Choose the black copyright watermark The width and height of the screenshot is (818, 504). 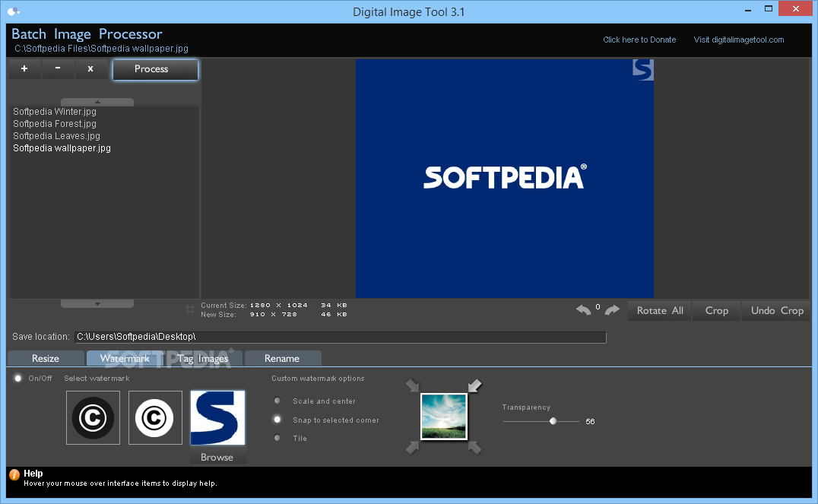tap(93, 418)
